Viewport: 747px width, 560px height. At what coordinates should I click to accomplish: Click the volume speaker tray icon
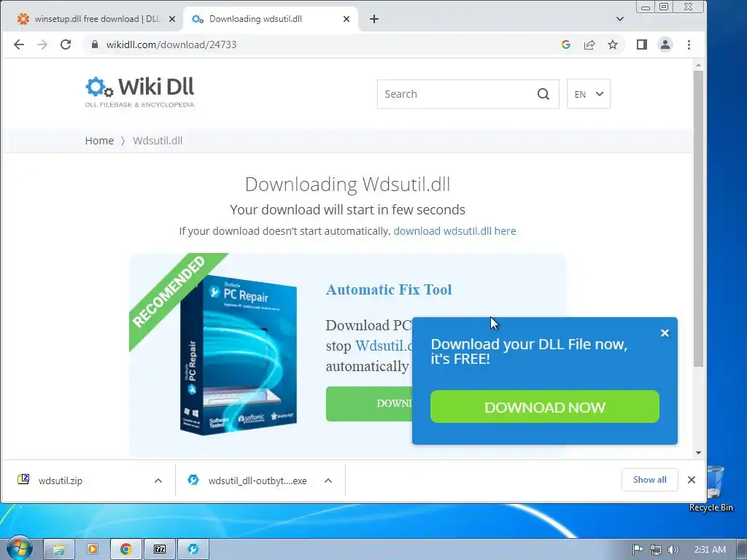pyautogui.click(x=673, y=550)
